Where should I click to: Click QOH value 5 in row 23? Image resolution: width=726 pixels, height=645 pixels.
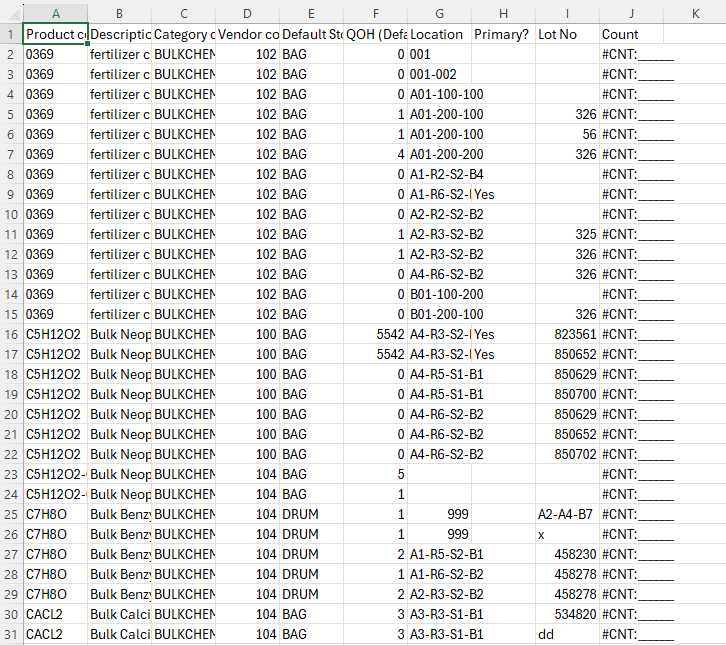[x=376, y=474]
